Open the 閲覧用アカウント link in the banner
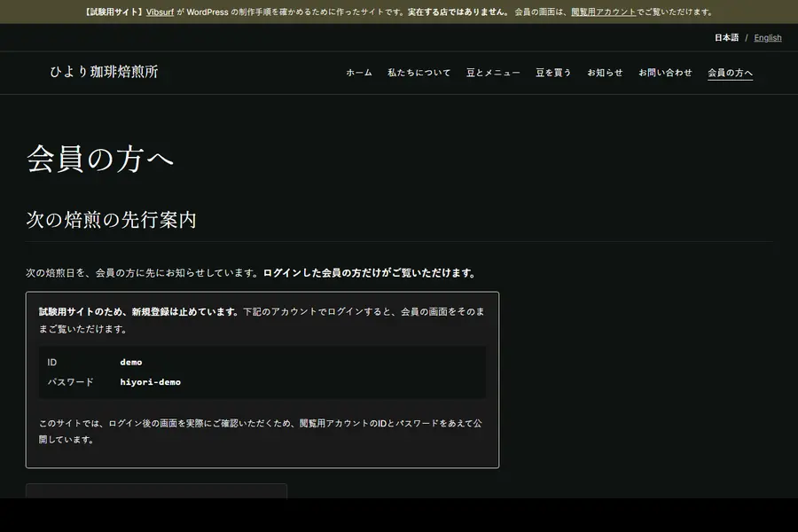Viewport: 798px width, 532px height. (604, 12)
